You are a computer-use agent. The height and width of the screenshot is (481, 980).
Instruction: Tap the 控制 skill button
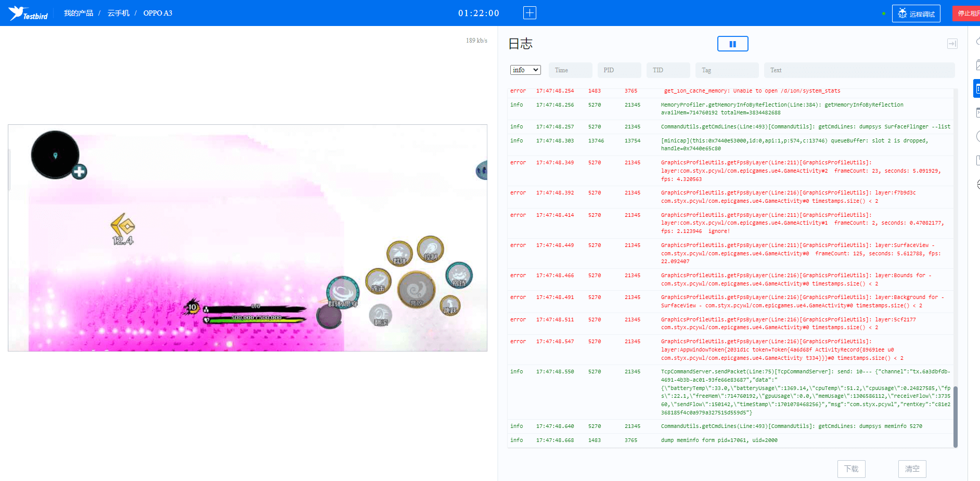coord(430,249)
